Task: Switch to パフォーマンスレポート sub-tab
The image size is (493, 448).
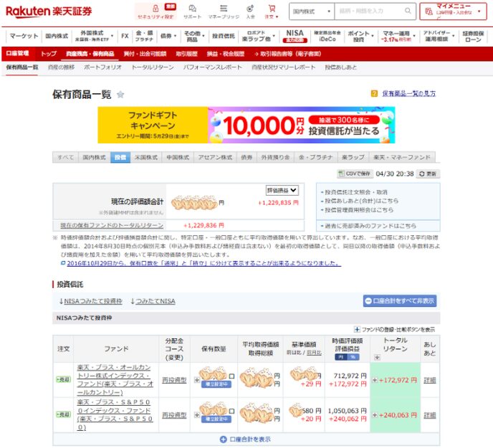Action: (213, 67)
